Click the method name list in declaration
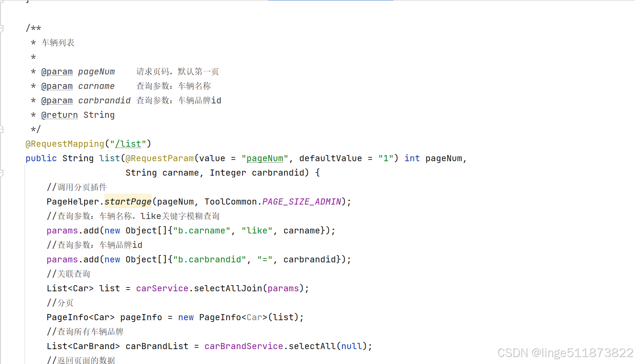Image resolution: width=635 pixels, height=364 pixels. coord(110,158)
